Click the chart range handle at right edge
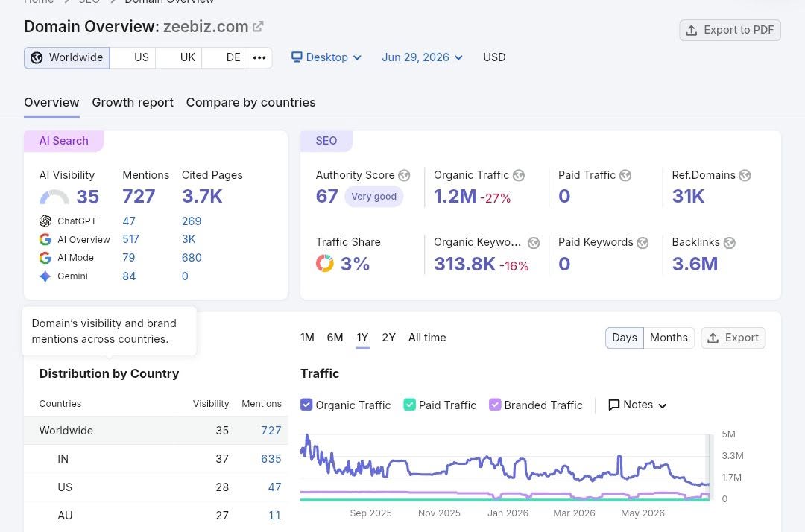 (x=710, y=467)
